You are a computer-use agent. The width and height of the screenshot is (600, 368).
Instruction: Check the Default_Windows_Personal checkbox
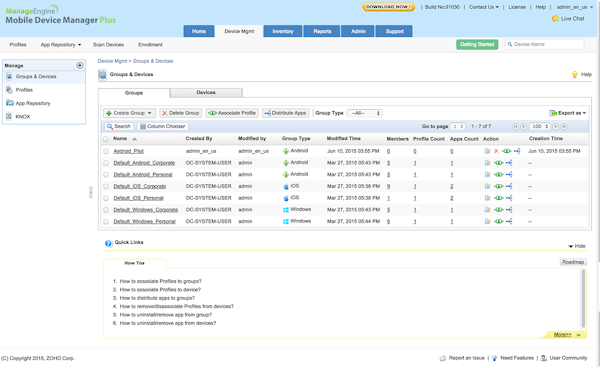[106, 221]
